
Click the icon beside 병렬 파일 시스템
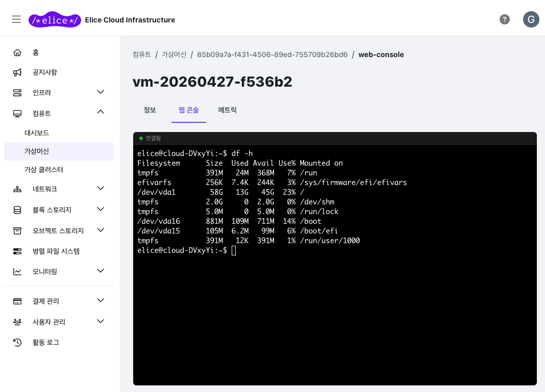[17, 251]
